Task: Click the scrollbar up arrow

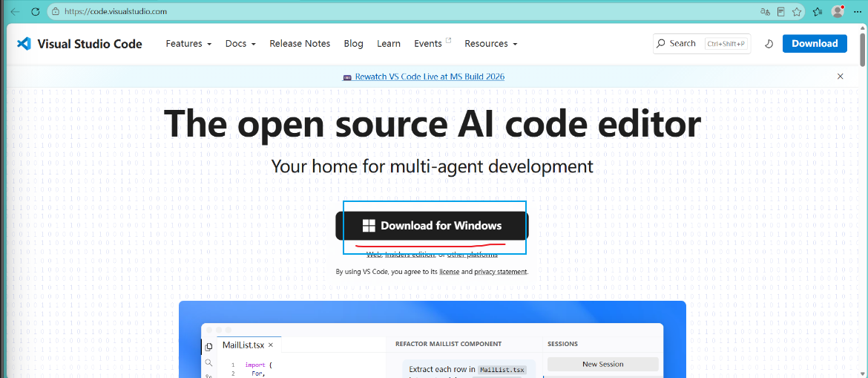Action: (863, 27)
